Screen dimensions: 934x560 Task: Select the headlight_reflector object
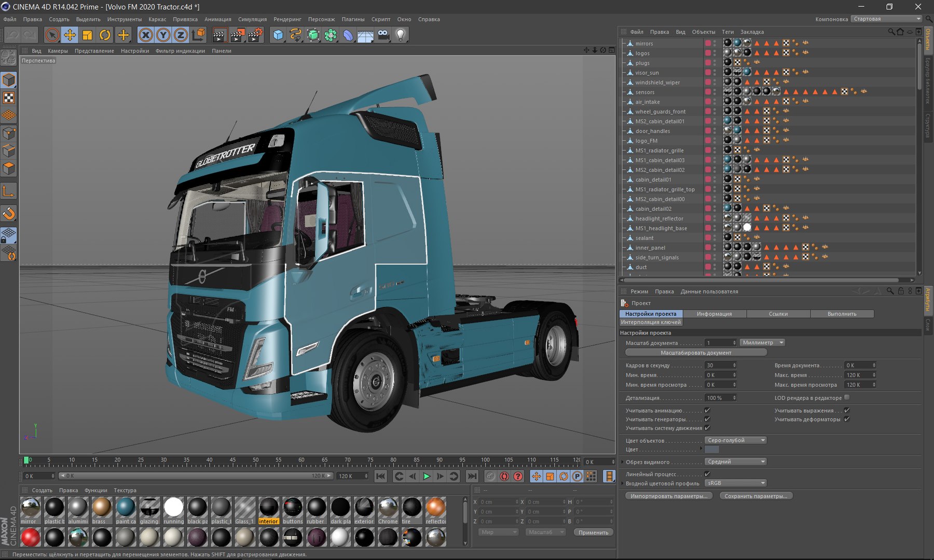tap(659, 218)
